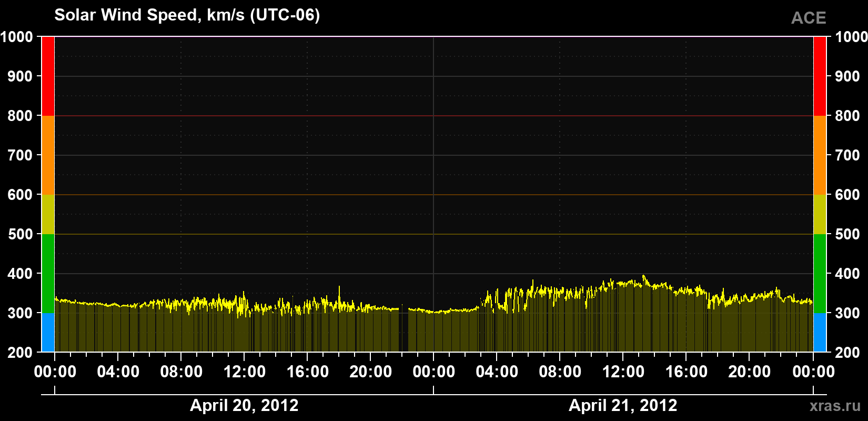
Task: Click the orange segment of the right color scale
Action: (x=820, y=155)
